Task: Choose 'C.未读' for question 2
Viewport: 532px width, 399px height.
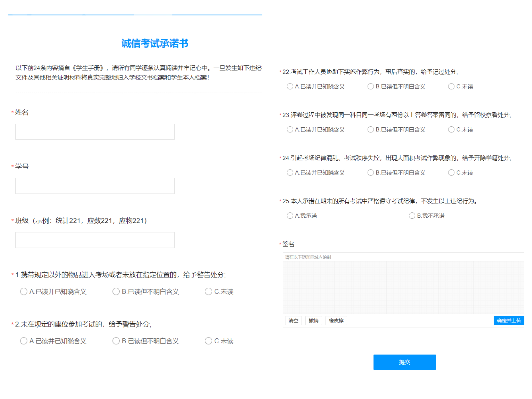Action: [x=208, y=341]
